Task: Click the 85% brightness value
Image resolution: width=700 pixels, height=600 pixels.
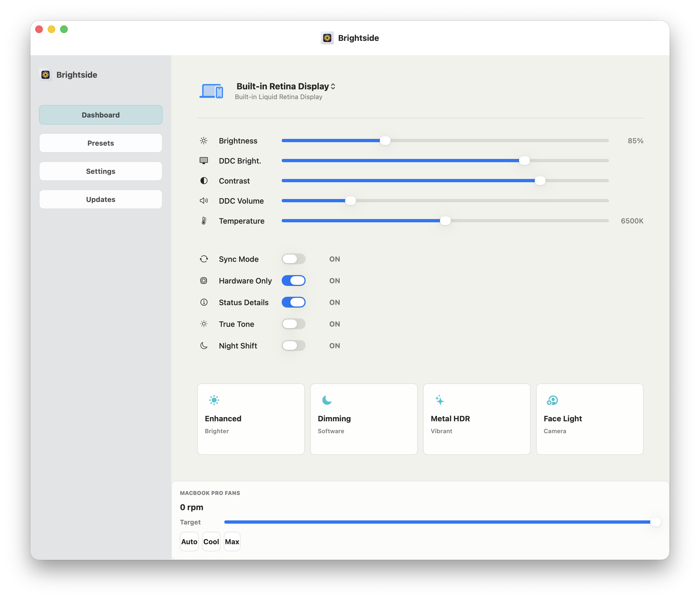Action: (x=636, y=141)
